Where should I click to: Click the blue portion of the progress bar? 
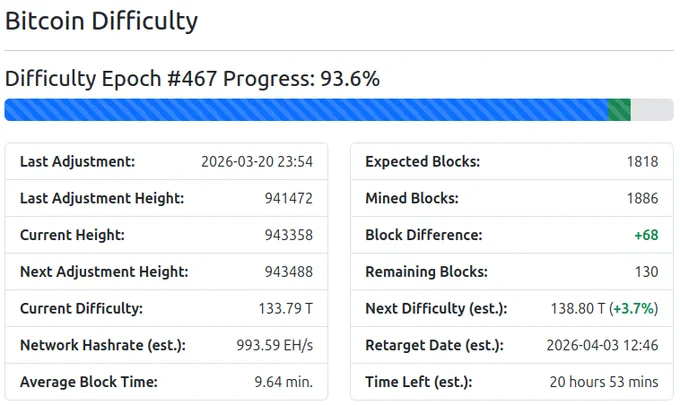click(x=306, y=110)
